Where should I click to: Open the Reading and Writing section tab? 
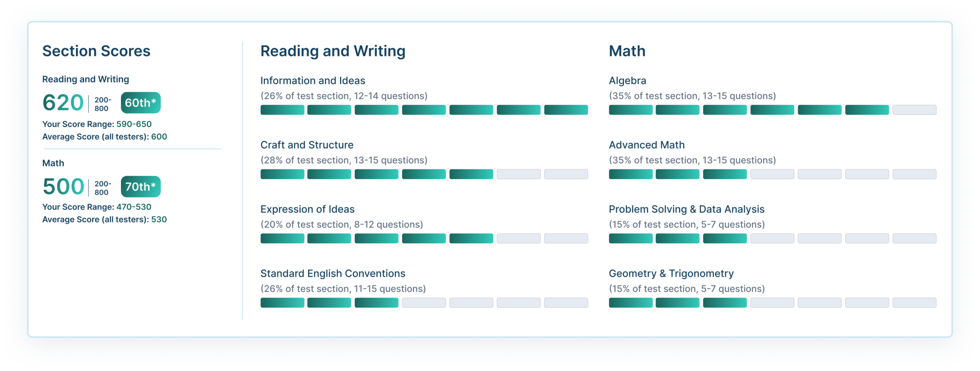333,51
